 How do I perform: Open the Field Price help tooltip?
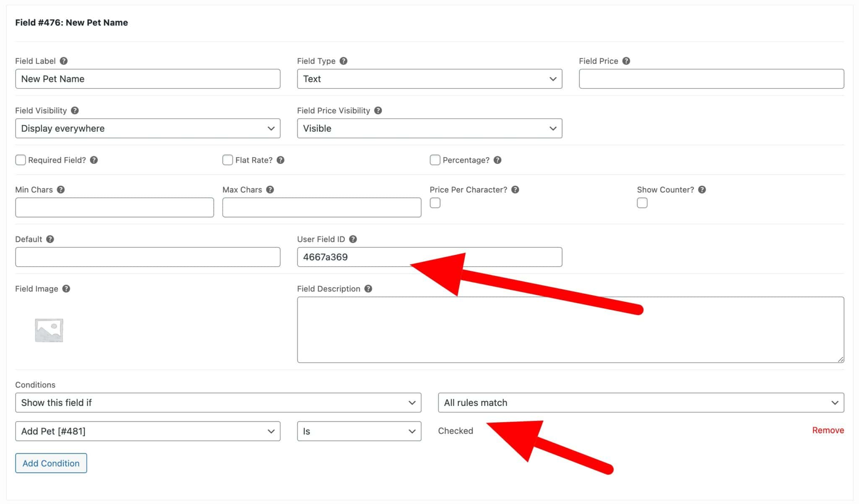627,61
